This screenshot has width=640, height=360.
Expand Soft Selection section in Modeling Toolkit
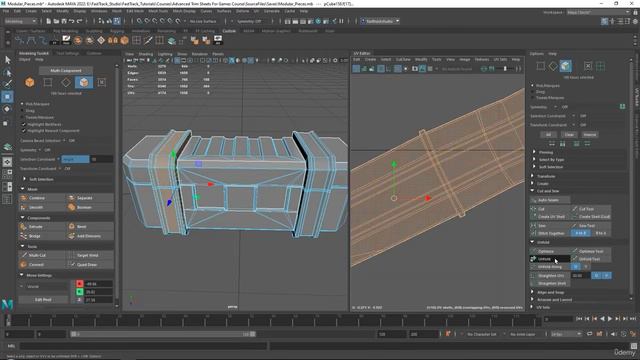pyautogui.click(x=24, y=179)
